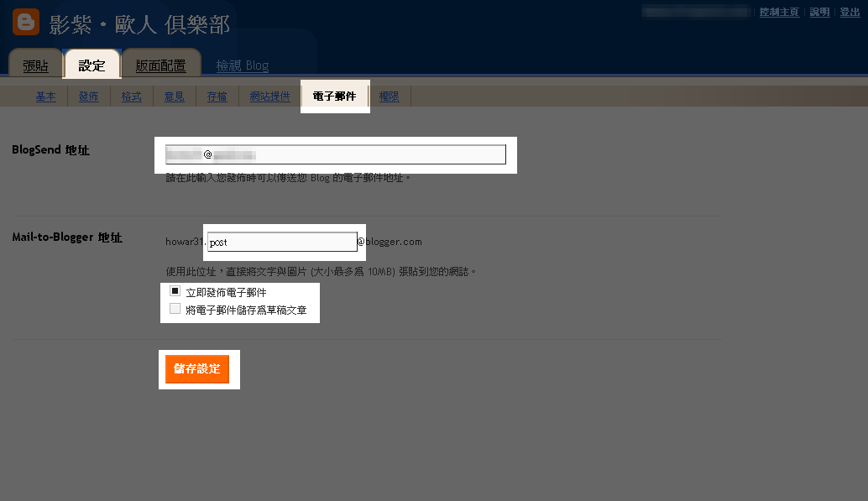Toggle the 立即發佈電子郵件 checkbox
Viewport: 868px width, 501px height.
(175, 291)
